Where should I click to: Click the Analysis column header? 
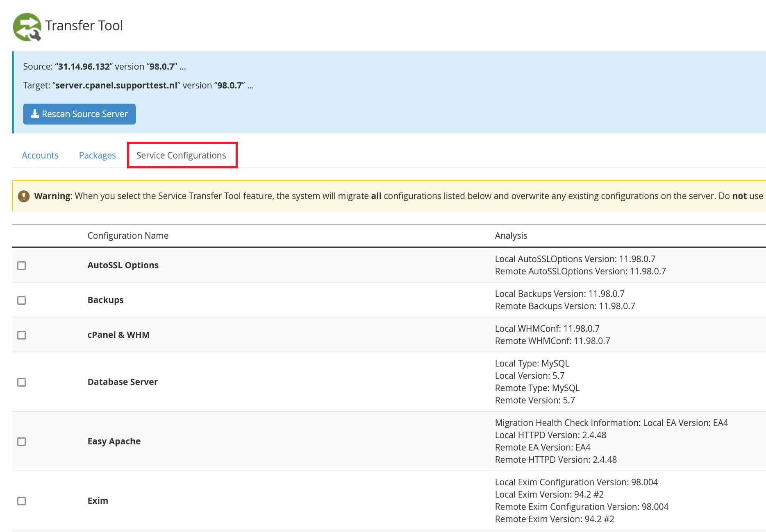click(511, 235)
